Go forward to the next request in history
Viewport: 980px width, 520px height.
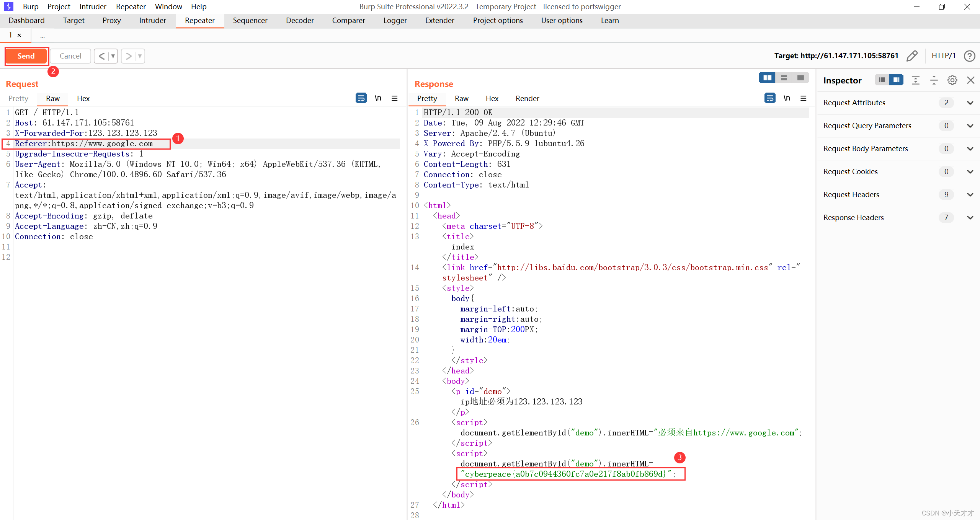coord(129,56)
